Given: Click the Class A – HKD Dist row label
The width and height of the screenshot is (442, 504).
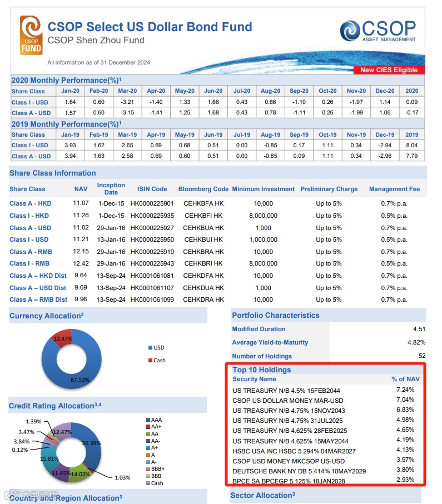Looking at the screenshot, I should [x=38, y=276].
